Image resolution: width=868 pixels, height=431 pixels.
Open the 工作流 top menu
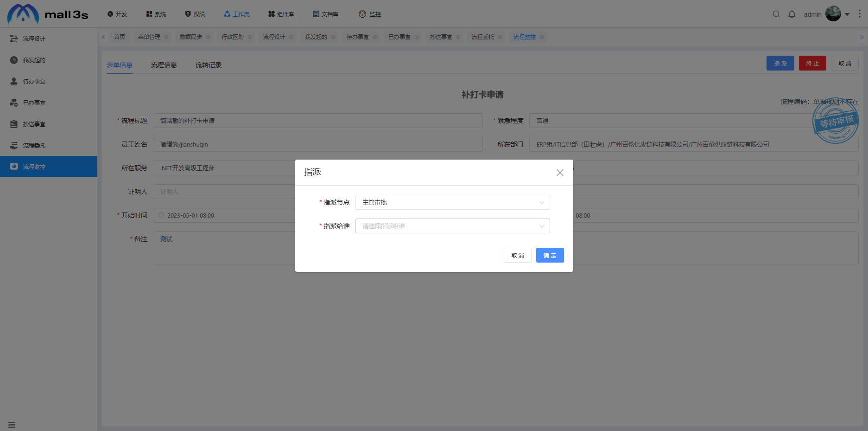click(x=237, y=14)
